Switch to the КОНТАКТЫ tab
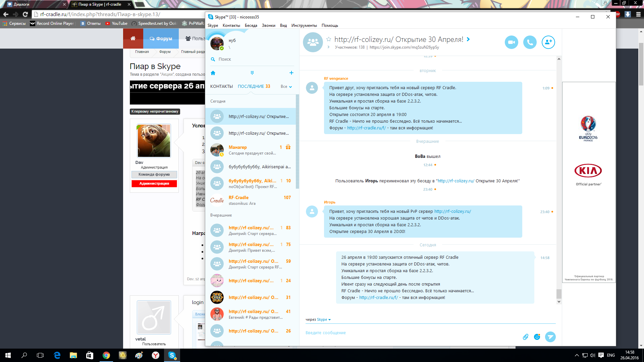This screenshot has height=362, width=644. click(x=221, y=86)
